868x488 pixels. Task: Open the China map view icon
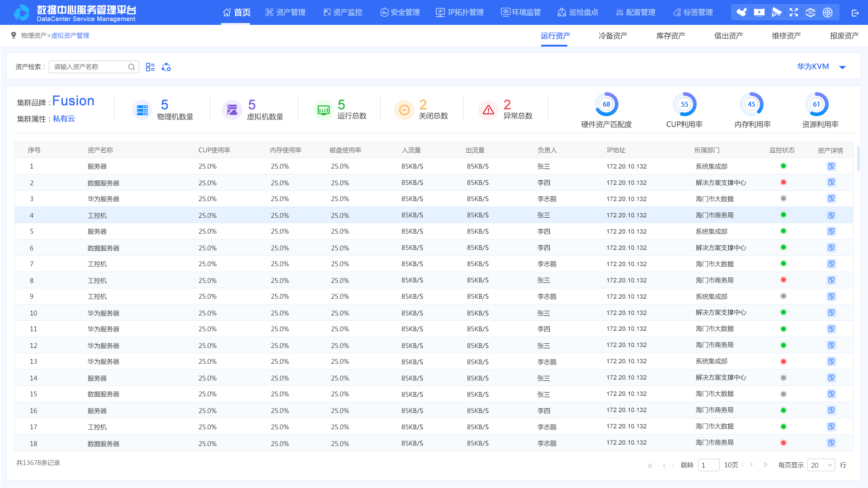click(741, 12)
